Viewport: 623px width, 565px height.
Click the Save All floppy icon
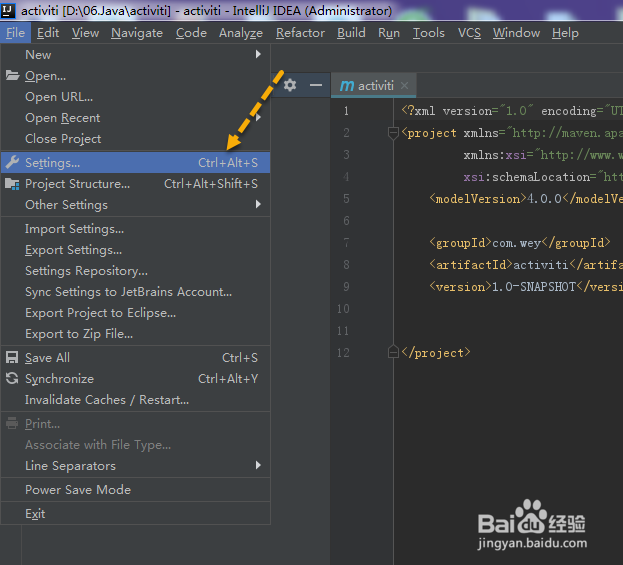12,357
